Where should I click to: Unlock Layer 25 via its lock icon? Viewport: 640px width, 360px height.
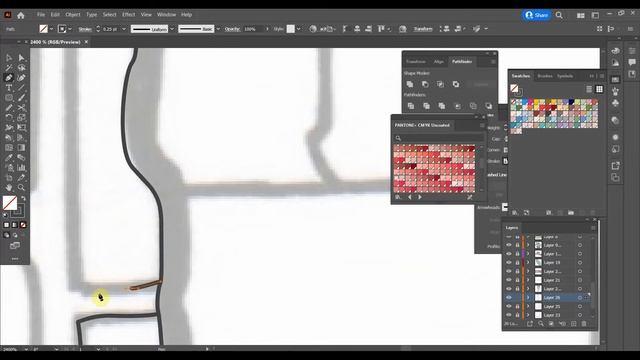coord(517,306)
